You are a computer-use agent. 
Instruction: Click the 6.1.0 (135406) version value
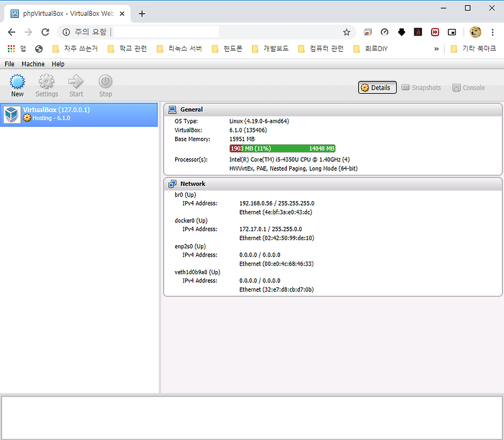tap(248, 130)
